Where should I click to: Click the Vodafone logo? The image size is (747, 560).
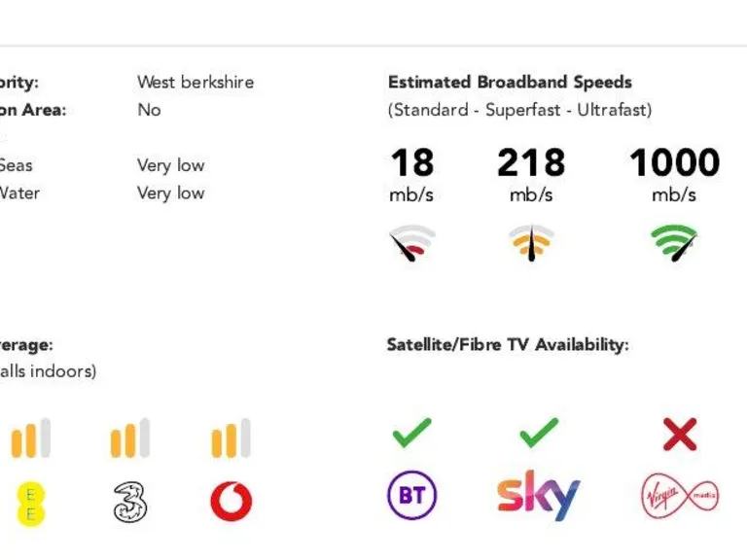pos(231,502)
